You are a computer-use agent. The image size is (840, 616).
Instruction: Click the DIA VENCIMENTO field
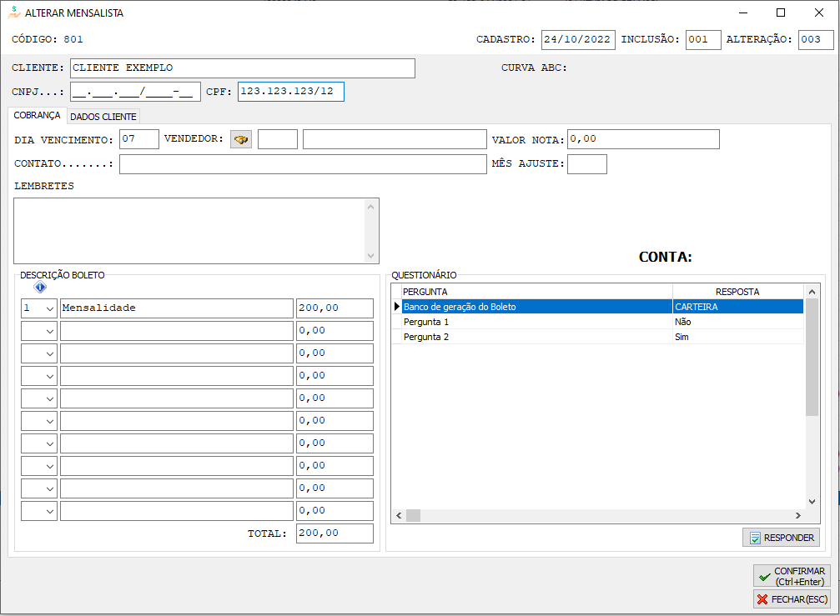[x=139, y=139]
